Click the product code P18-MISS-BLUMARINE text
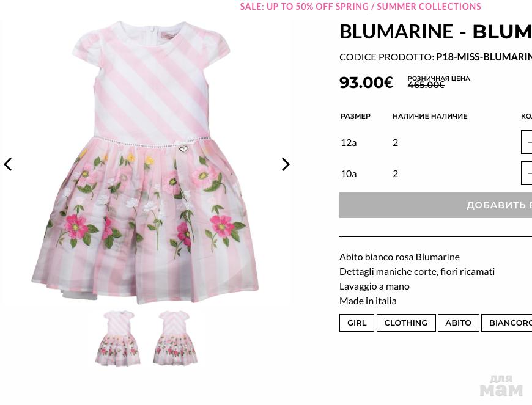This screenshot has height=405, width=532. coord(484,57)
